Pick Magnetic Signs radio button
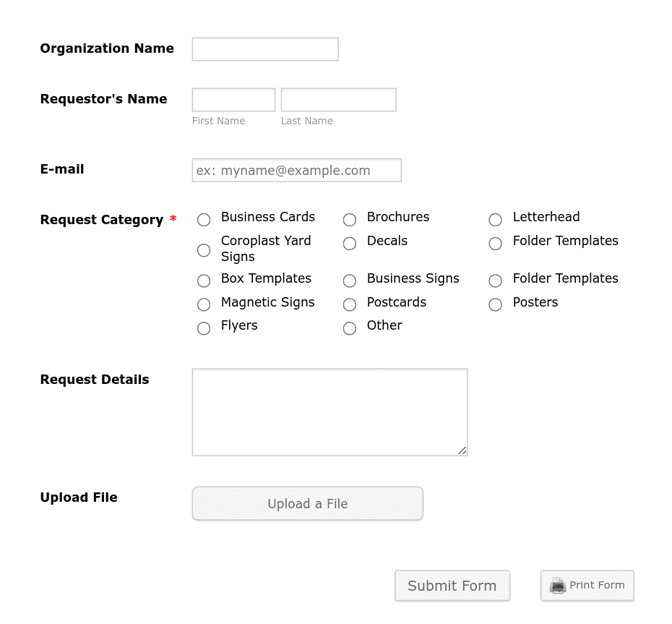This screenshot has height=624, width=672. tap(204, 304)
